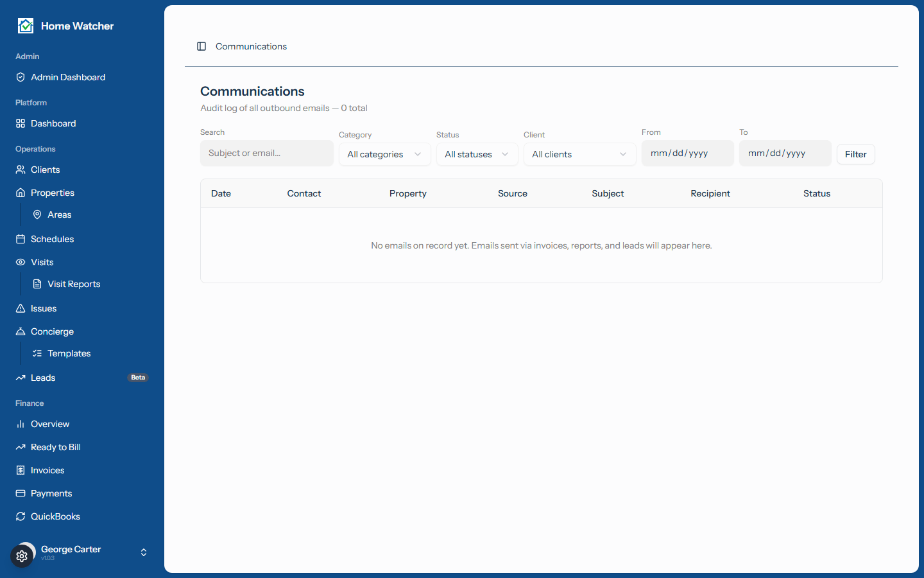Open the Visits page
Viewport: 924px width, 578px height.
tap(82, 262)
